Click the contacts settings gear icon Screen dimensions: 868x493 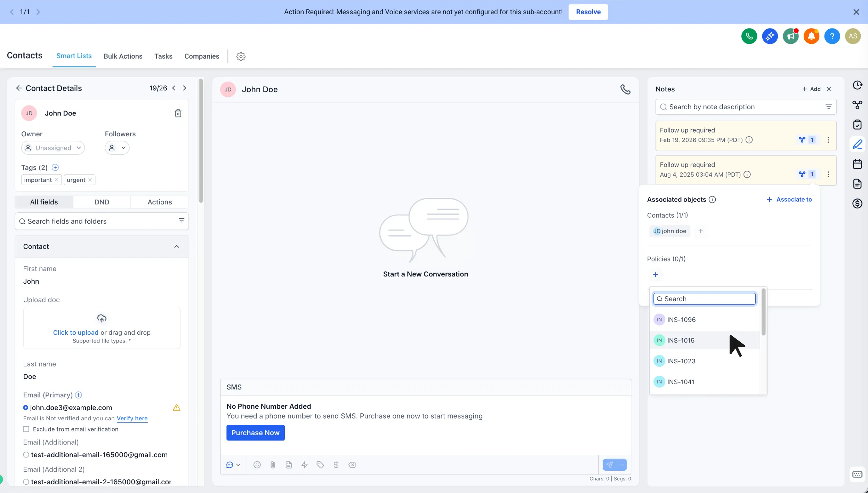tap(241, 57)
